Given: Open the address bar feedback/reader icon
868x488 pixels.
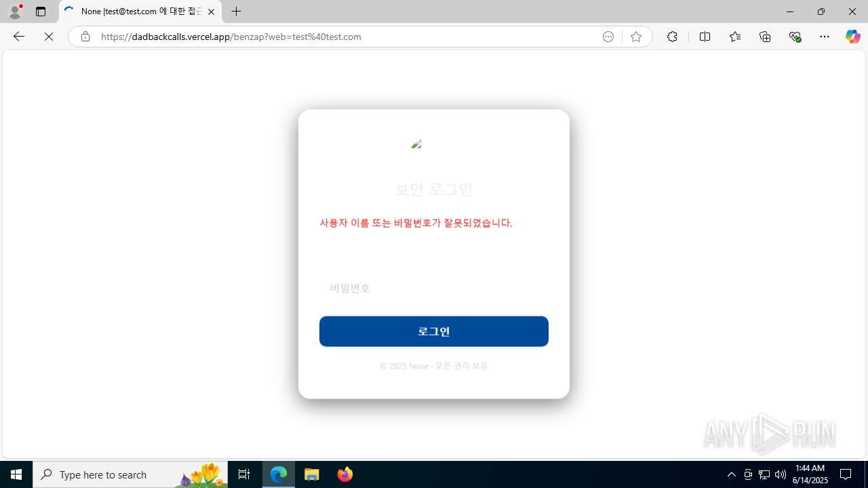Looking at the screenshot, I should pos(608,37).
